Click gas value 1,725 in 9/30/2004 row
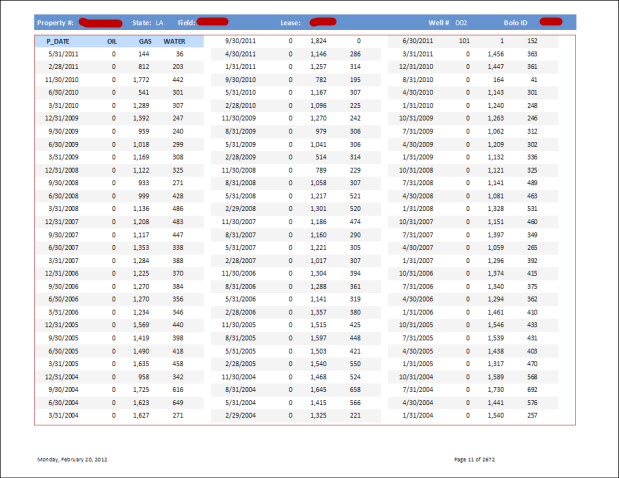This screenshot has height=478, width=619. (x=141, y=390)
